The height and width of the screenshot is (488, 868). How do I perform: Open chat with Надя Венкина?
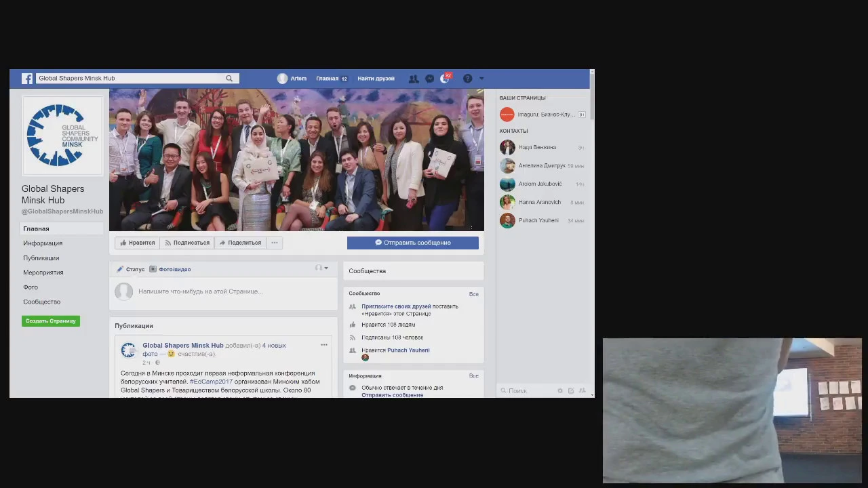542,148
